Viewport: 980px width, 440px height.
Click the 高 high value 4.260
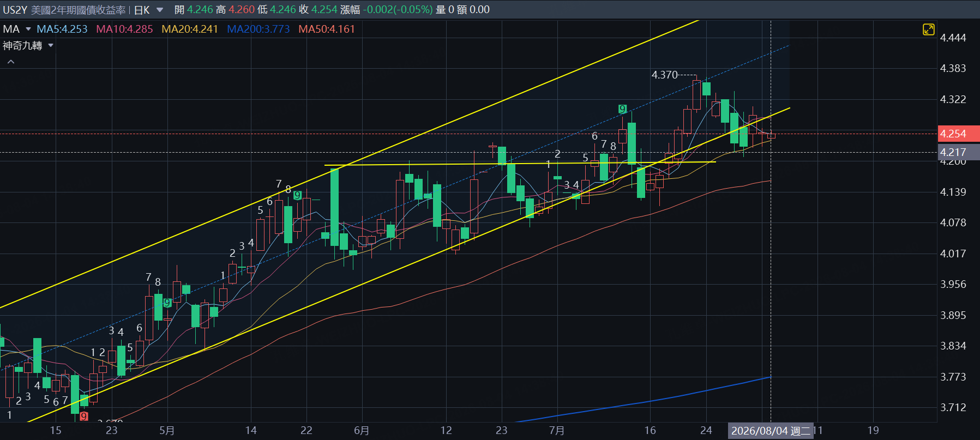tap(242, 10)
